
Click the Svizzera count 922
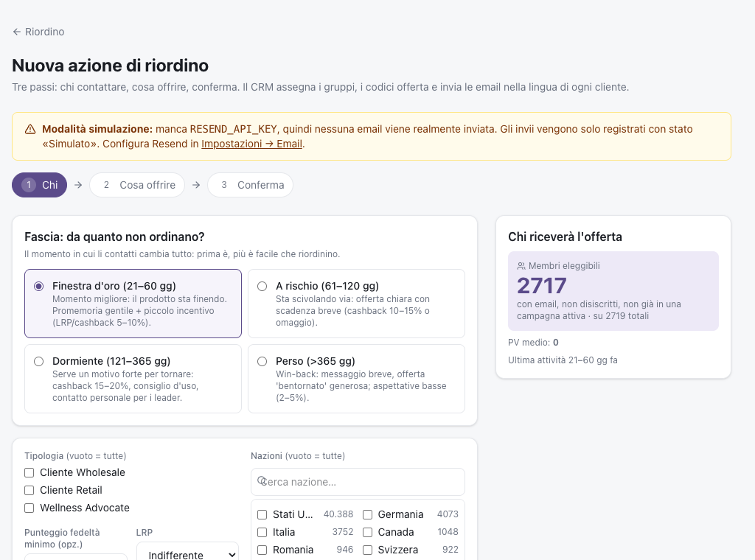click(x=450, y=550)
